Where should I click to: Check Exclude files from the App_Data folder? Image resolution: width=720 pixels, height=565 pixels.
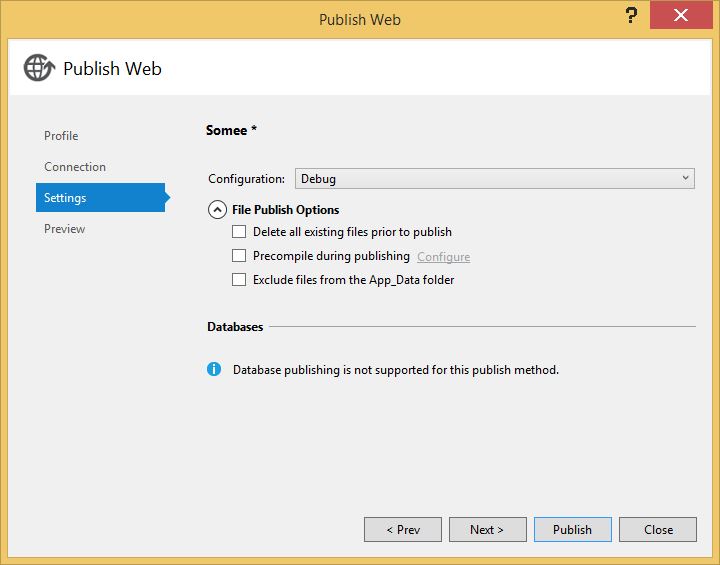[x=239, y=279]
